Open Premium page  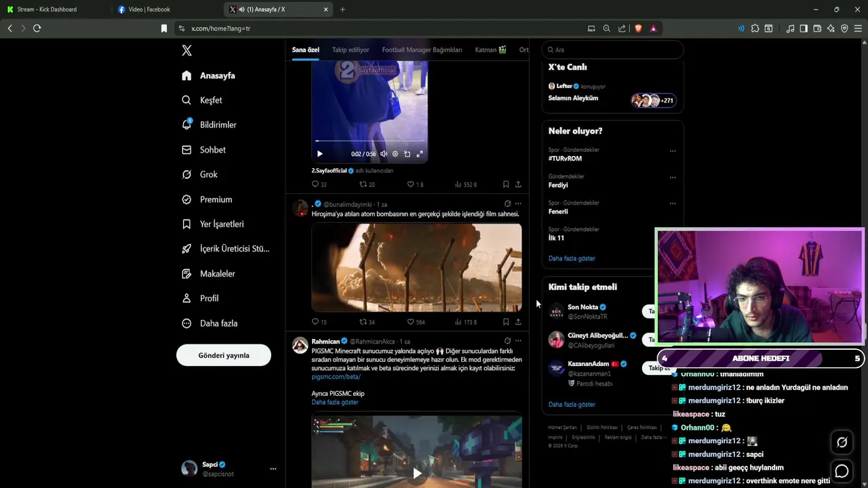(207, 199)
